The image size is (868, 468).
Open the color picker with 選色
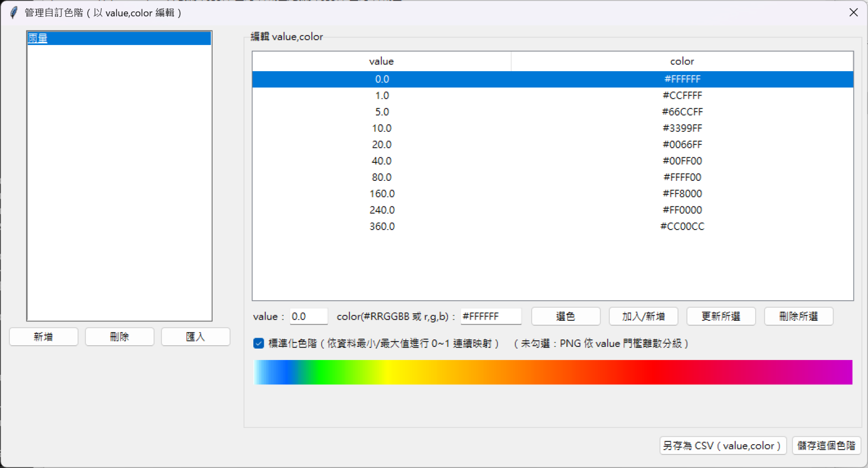[x=565, y=316]
